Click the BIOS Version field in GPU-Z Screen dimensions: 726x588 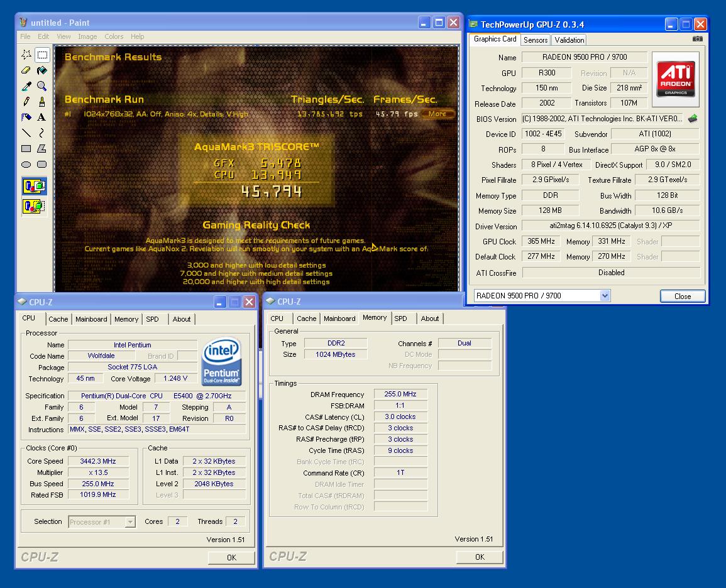(x=603, y=119)
